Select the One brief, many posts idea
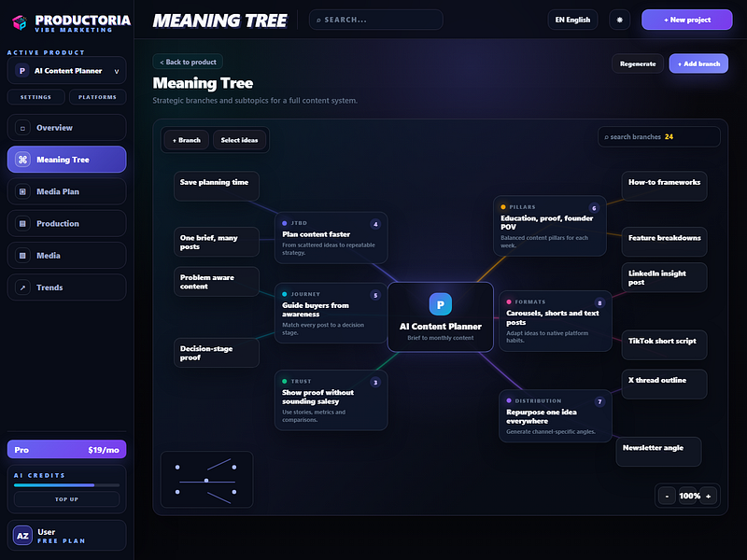Screen dimensions: 747x560 tap(217, 242)
